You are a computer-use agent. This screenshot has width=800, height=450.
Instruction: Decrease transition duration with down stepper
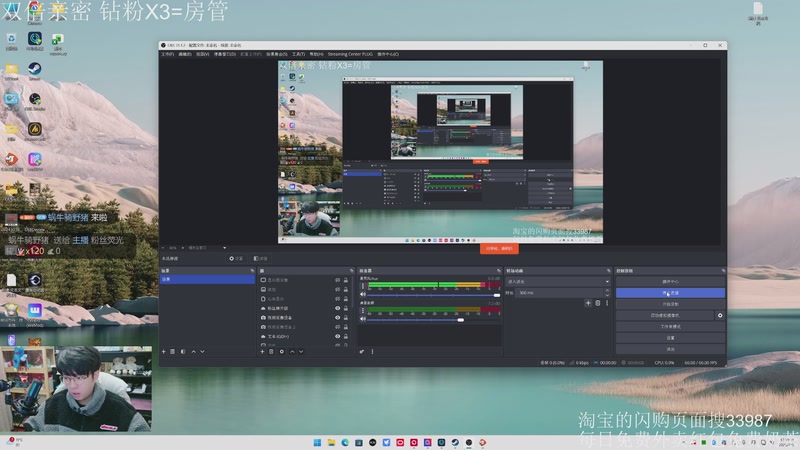pos(607,295)
